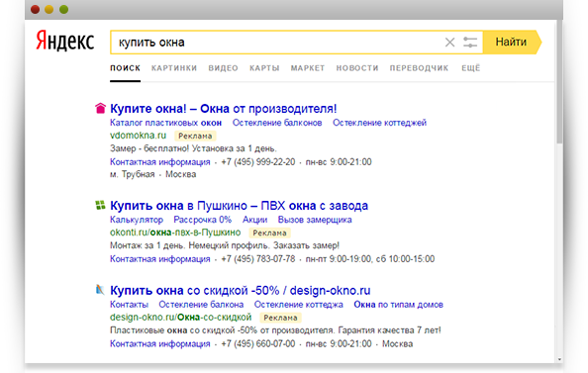Click the green squares favicon for okonti
Viewport: 588px width, 373px height.
coord(100,205)
